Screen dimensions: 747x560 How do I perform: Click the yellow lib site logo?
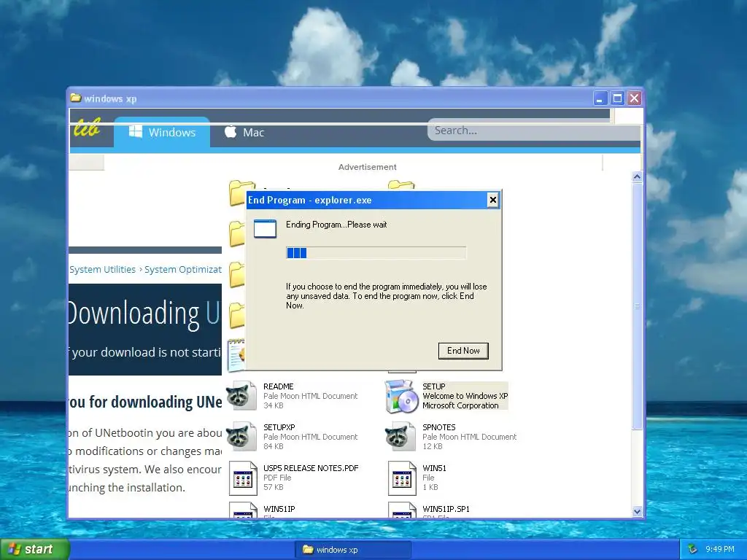point(87,128)
